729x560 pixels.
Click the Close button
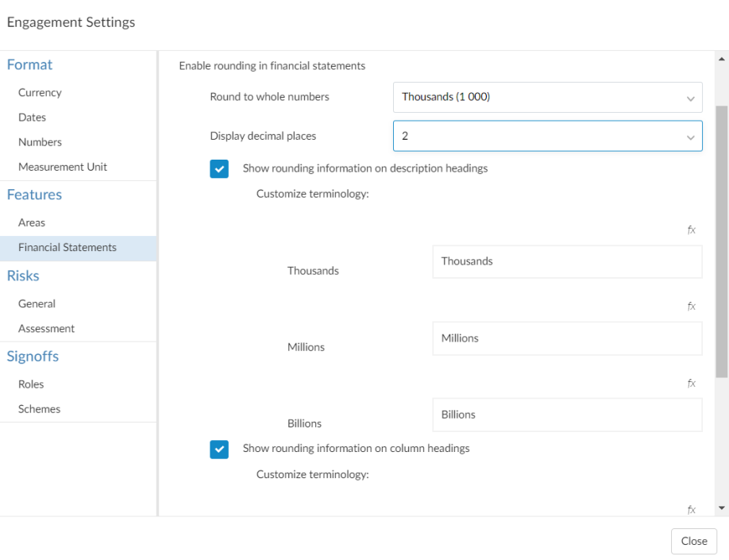(693, 541)
